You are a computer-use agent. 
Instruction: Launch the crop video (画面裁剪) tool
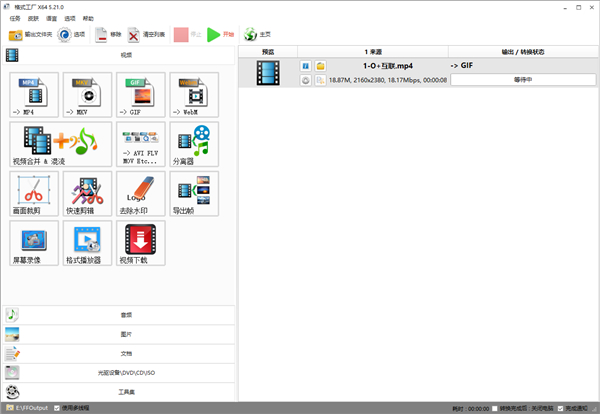pyautogui.click(x=33, y=193)
